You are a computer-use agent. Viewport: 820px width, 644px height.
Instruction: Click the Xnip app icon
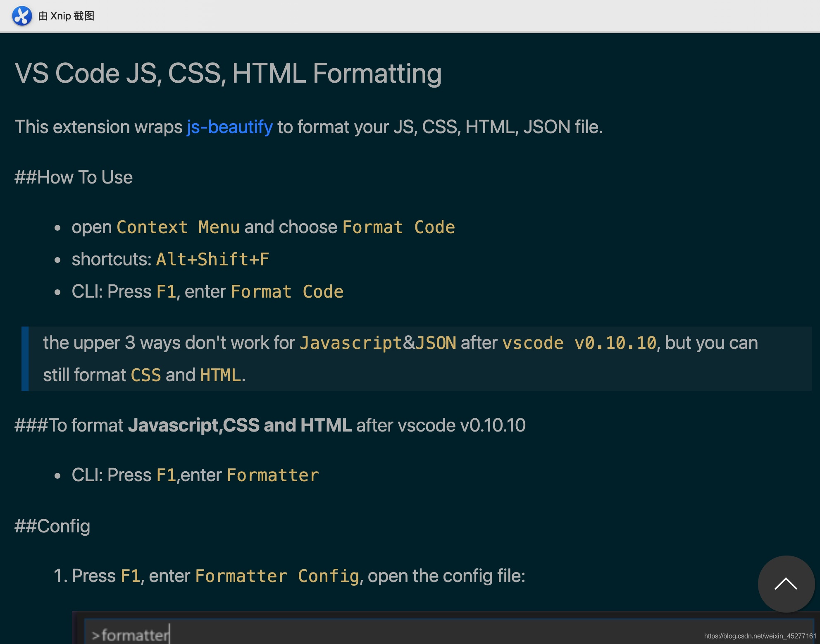(x=23, y=16)
